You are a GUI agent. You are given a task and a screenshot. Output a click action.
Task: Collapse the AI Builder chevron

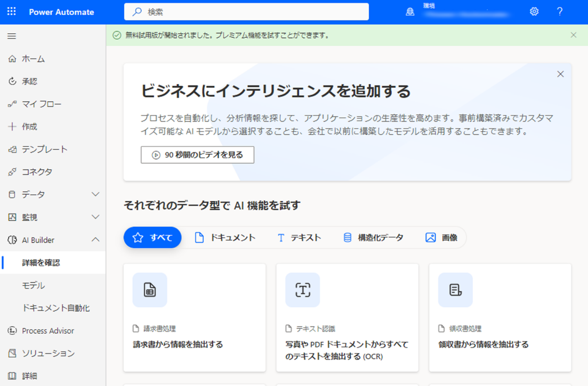(96, 240)
